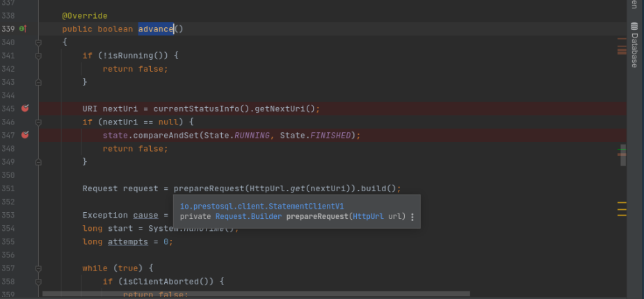Image resolution: width=644 pixels, height=299 pixels.
Task: Follow the Request.Builder link in the popup
Action: click(248, 216)
